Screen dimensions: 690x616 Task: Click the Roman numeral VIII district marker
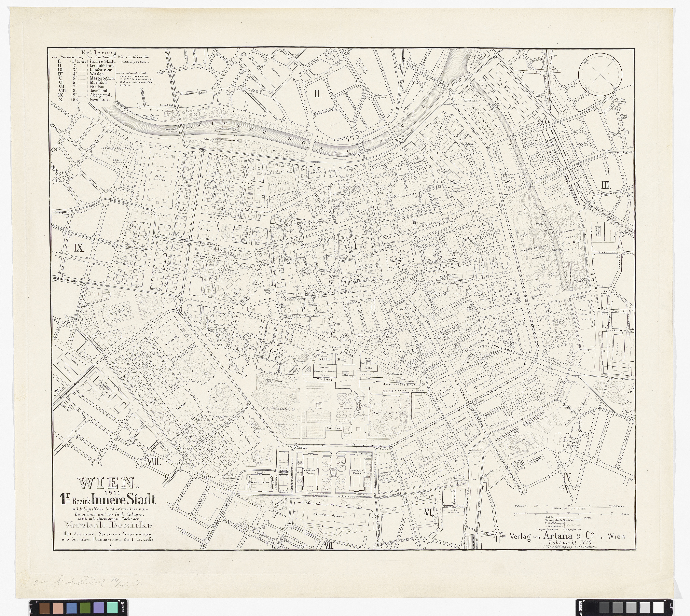(153, 461)
